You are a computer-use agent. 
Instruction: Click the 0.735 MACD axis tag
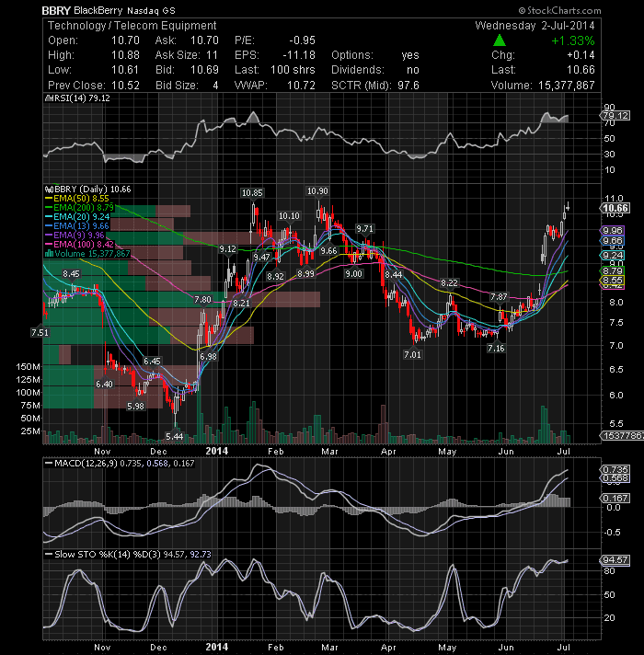pyautogui.click(x=615, y=470)
